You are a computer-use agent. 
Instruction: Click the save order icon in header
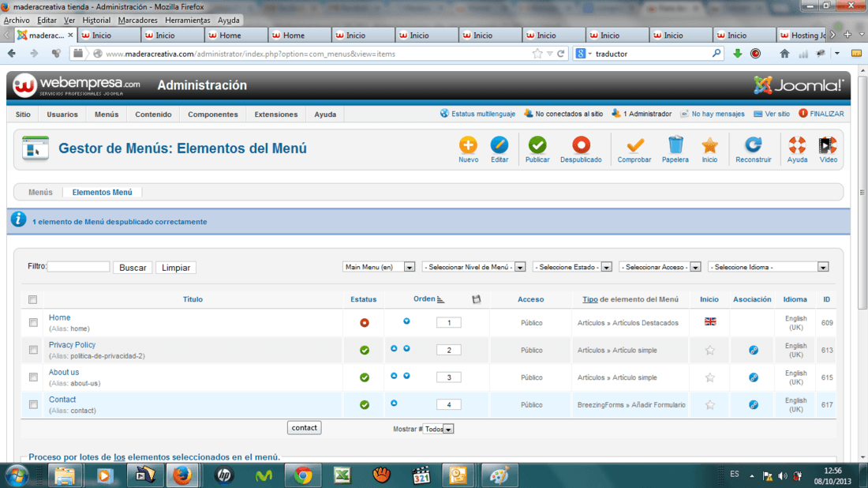476,299
